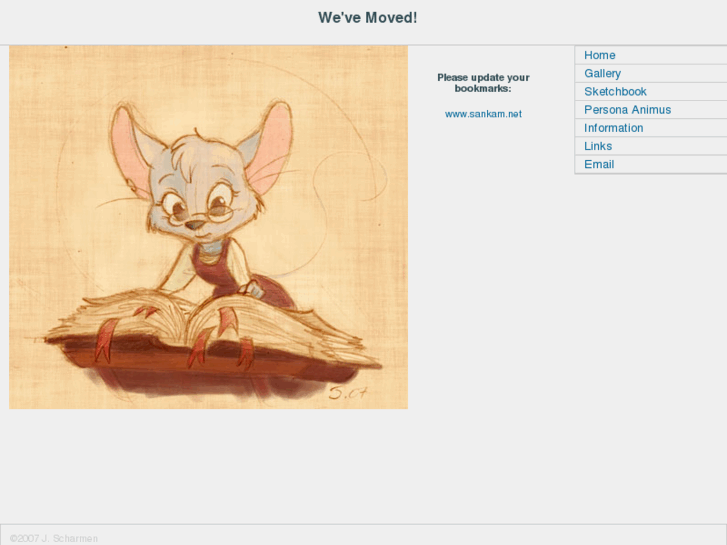Open the Information page link
Image resolution: width=727 pixels, height=545 pixels.
pos(613,128)
